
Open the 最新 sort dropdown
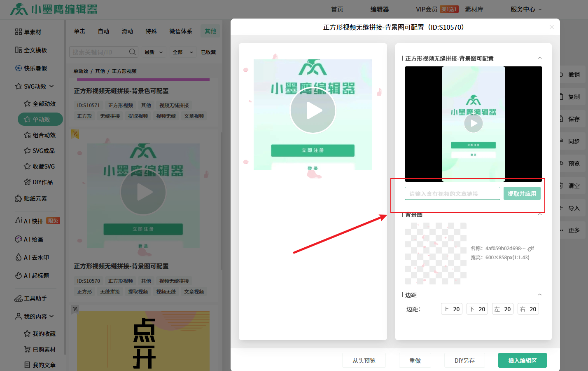[154, 52]
